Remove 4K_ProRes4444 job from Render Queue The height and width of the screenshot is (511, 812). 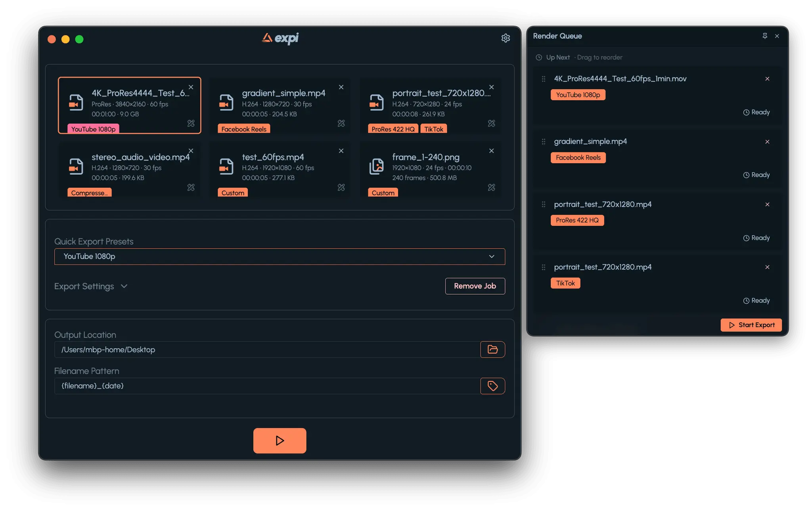pyautogui.click(x=767, y=79)
